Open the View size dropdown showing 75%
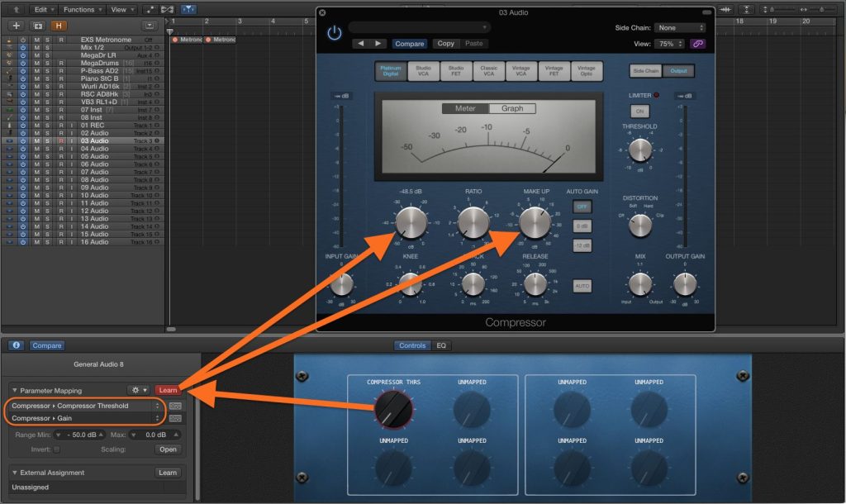The height and width of the screenshot is (504, 846). click(669, 44)
